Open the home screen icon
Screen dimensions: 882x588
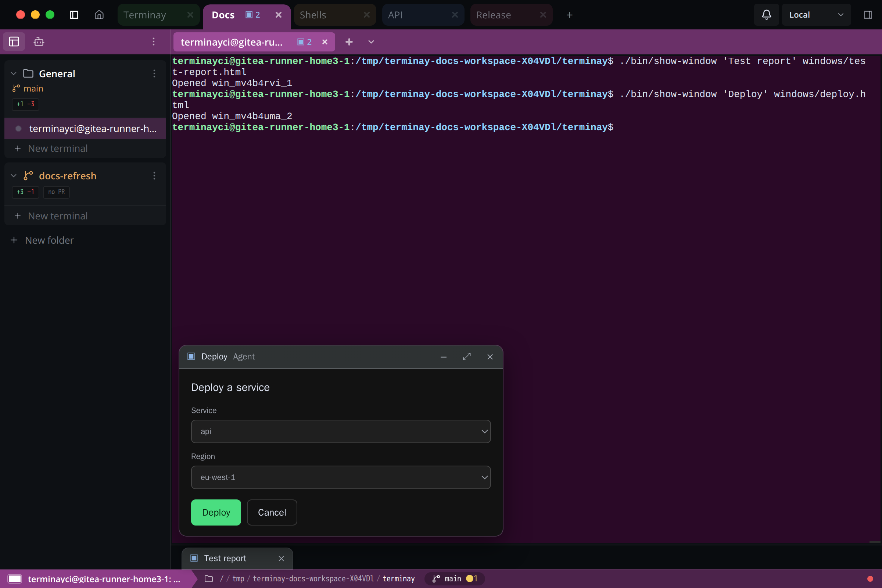[99, 15]
